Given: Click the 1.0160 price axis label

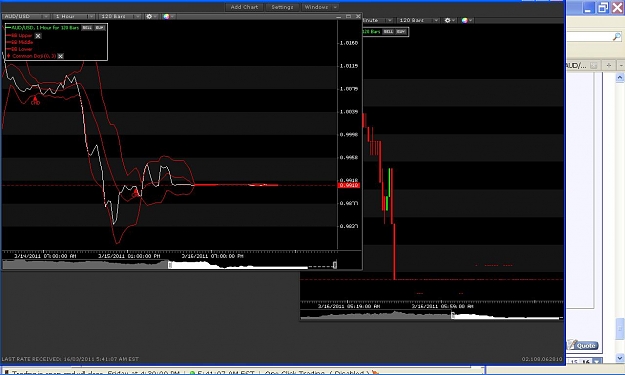Looking at the screenshot, I should click(x=349, y=43).
